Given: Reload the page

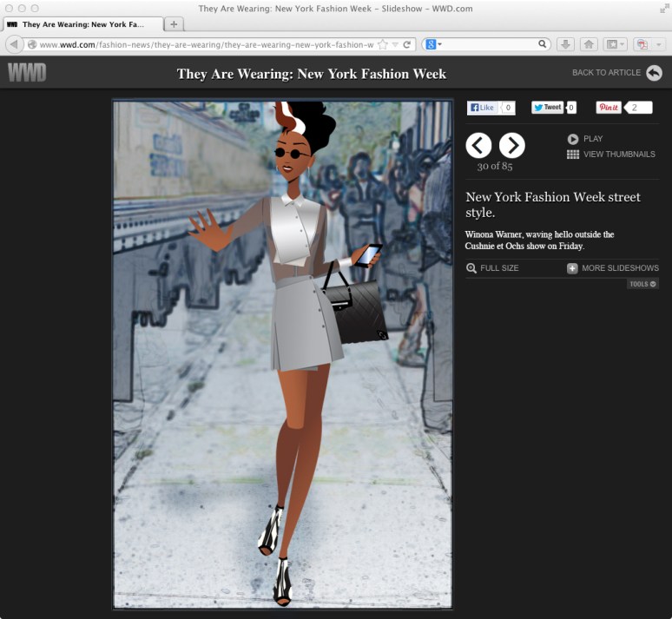Looking at the screenshot, I should click(407, 44).
